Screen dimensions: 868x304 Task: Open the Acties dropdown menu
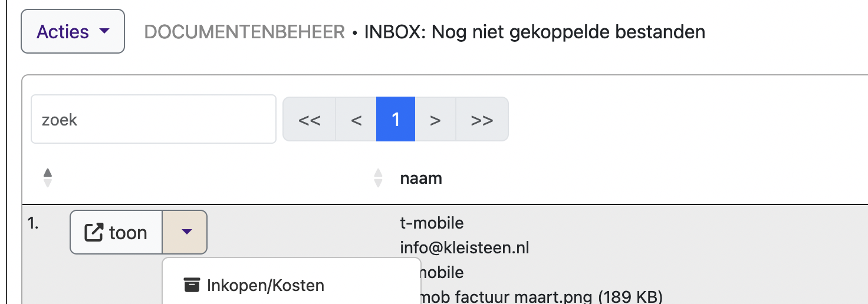(73, 31)
